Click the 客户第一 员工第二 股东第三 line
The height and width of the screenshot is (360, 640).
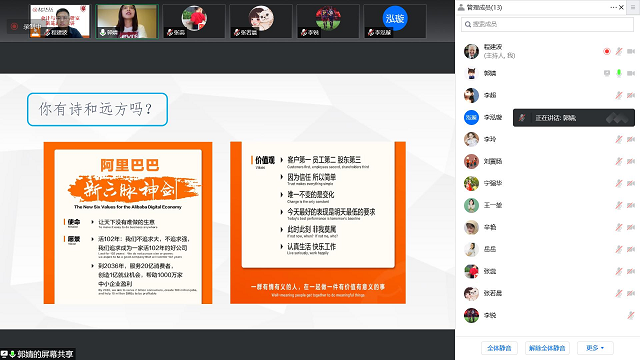[x=324, y=160]
